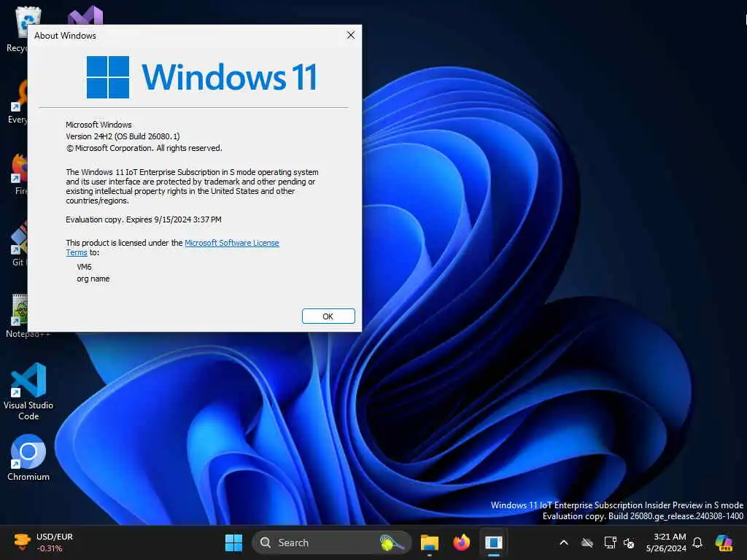Viewport: 747px width, 560px height.
Task: Open the Microsoft Software License link
Action: 231,243
